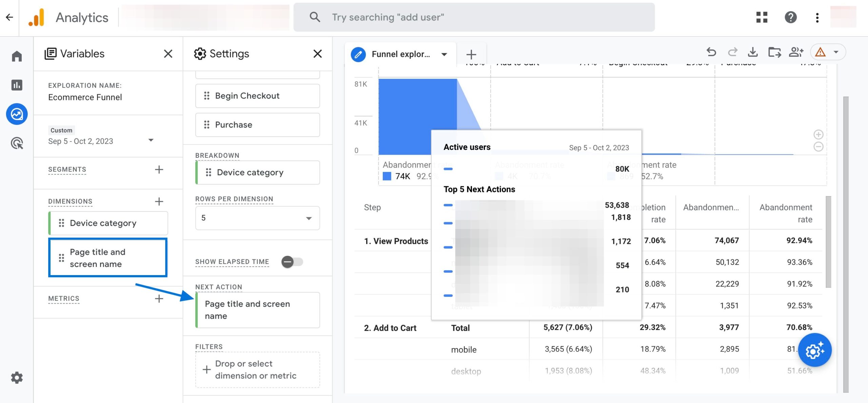
Task: Select Page title and screen name dimension
Action: click(x=108, y=258)
